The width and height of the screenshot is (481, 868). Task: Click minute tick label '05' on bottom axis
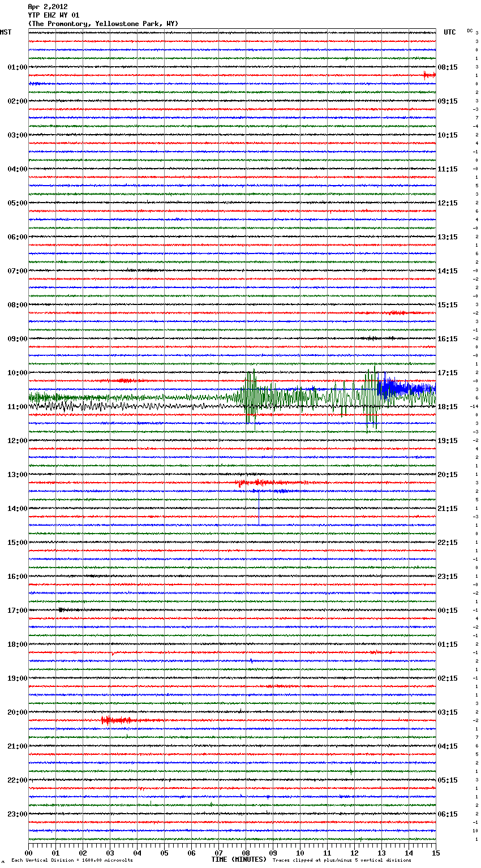click(x=164, y=853)
